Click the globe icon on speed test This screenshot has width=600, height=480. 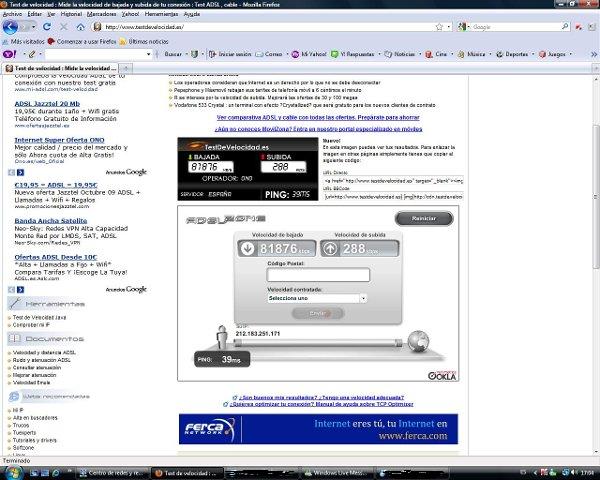point(418,341)
